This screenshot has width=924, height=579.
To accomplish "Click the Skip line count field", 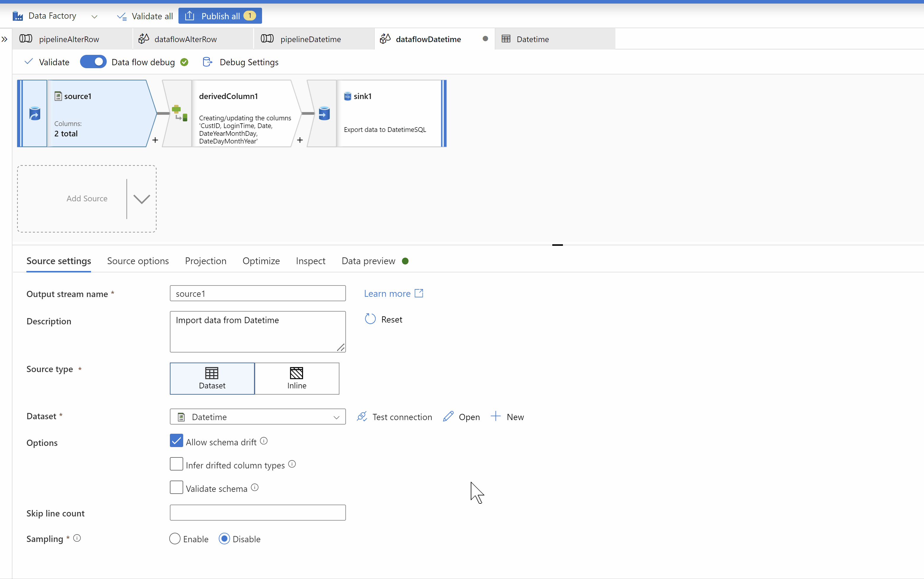I will [x=257, y=512].
